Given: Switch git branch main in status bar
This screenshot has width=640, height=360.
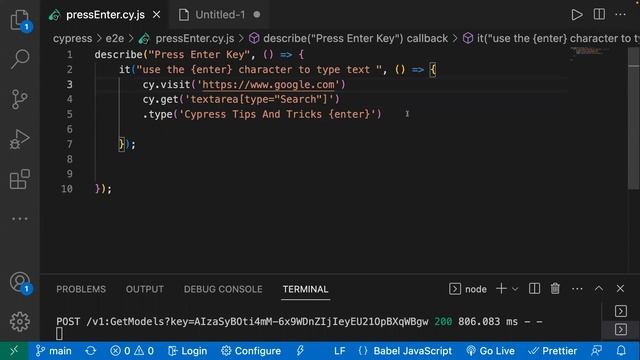Looking at the screenshot, I should tap(53, 351).
